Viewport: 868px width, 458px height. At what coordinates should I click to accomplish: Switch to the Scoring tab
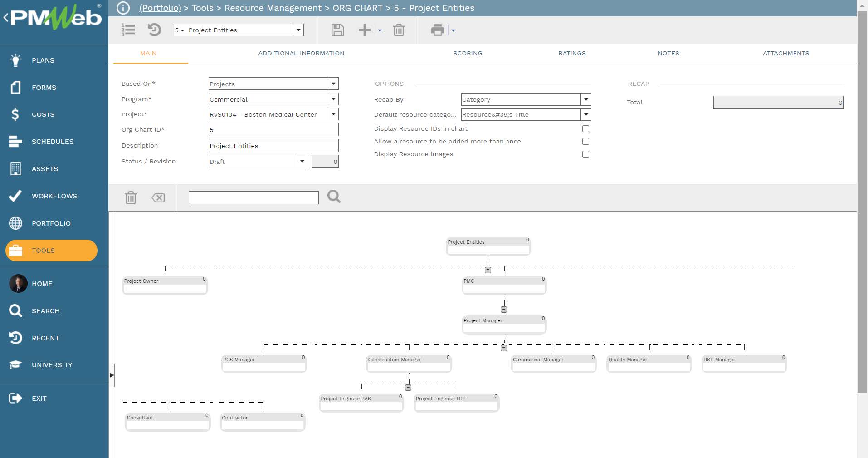pyautogui.click(x=468, y=53)
